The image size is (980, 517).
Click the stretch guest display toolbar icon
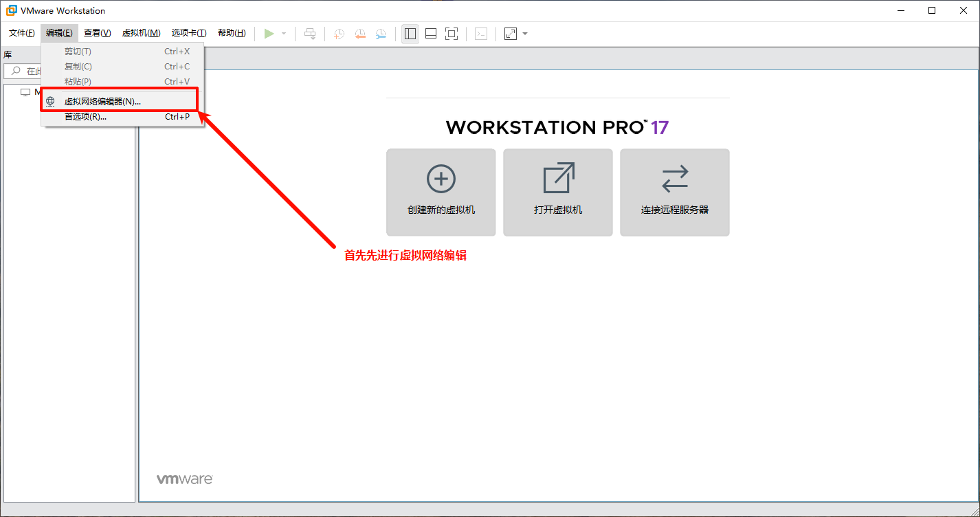(x=511, y=34)
